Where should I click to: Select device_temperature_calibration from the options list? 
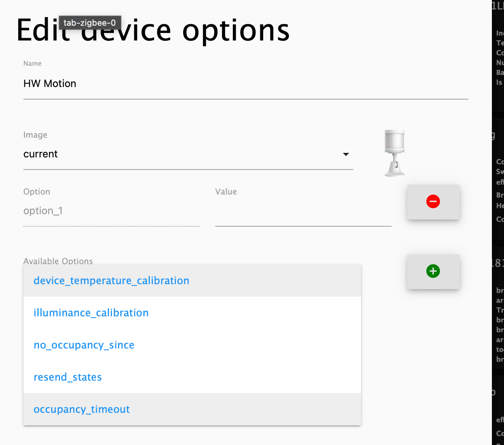tap(111, 281)
